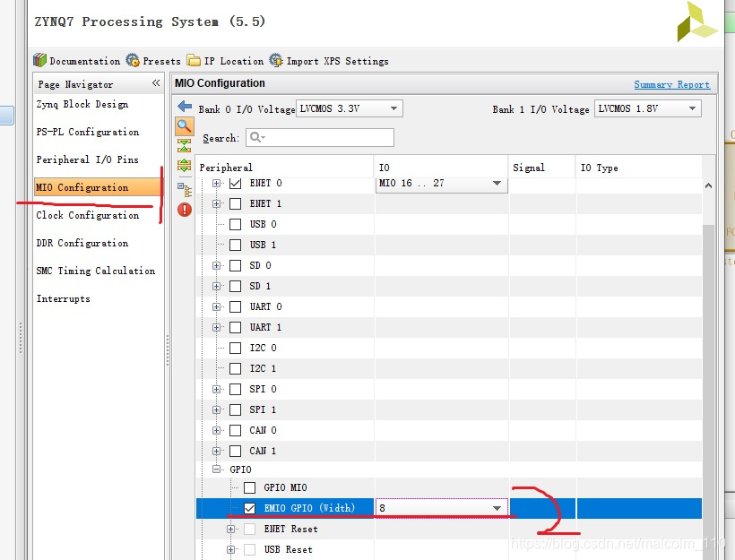Open Peripheral I/O Pins page

[88, 159]
